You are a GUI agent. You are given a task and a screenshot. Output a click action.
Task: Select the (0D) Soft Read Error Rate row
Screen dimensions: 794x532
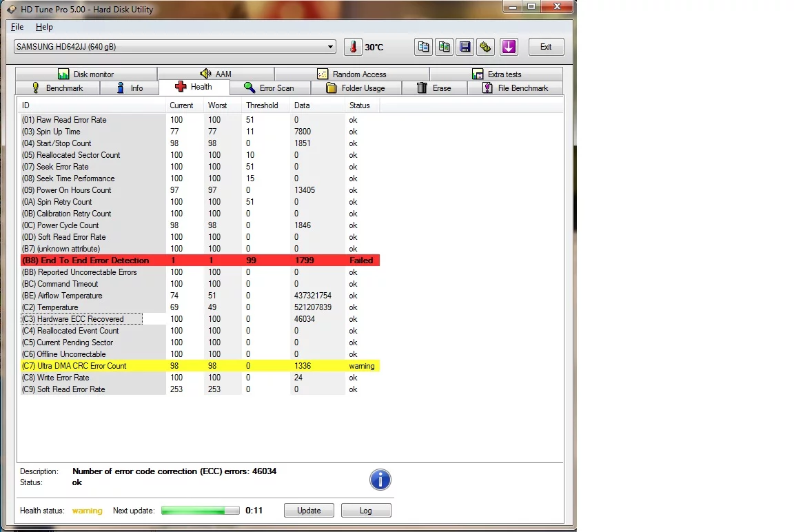pos(200,237)
